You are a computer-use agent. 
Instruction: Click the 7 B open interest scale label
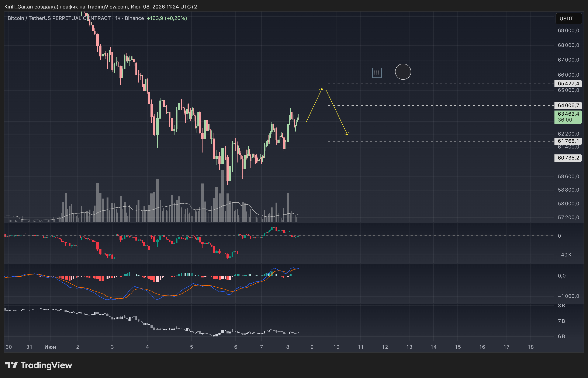[561, 321]
